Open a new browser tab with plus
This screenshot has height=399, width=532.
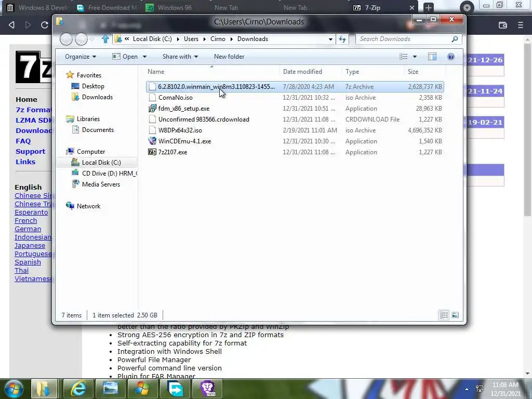point(429,7)
